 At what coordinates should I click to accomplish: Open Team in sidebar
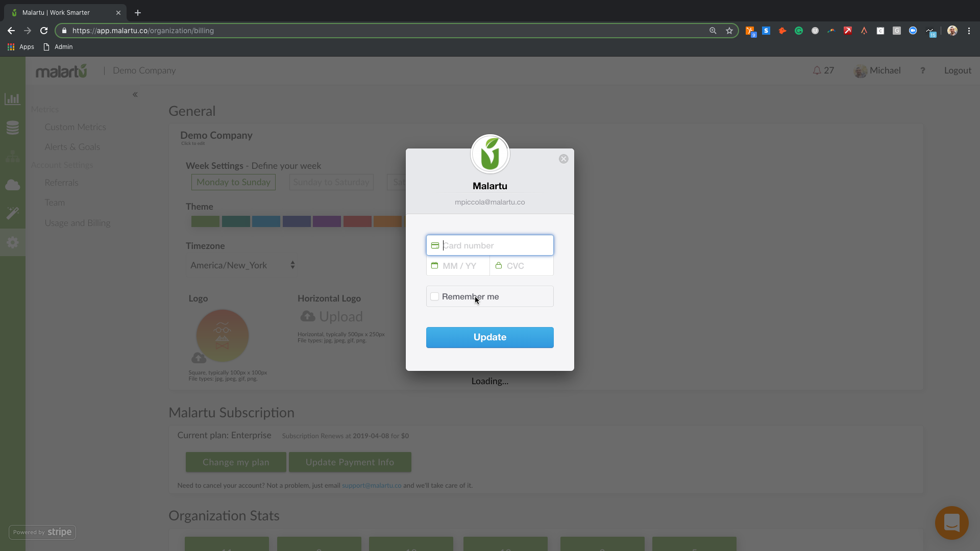55,203
